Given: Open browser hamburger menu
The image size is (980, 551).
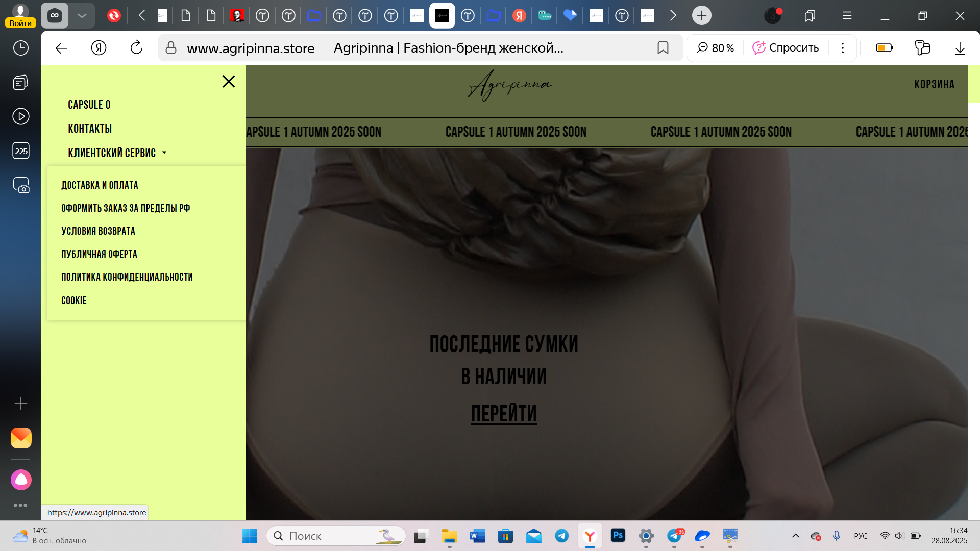Looking at the screenshot, I should point(847,16).
